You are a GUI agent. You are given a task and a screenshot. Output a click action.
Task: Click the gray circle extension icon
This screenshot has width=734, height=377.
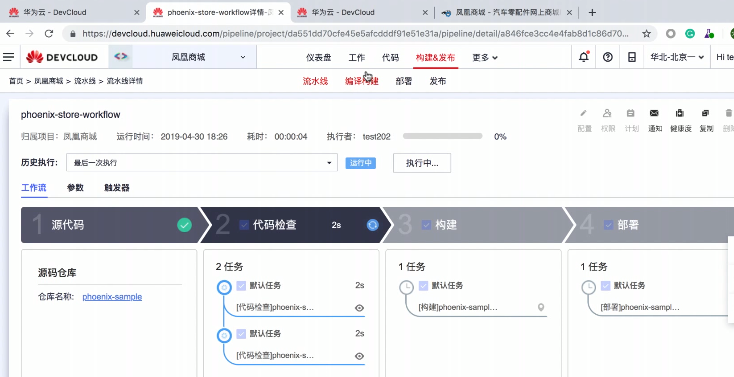tap(670, 33)
